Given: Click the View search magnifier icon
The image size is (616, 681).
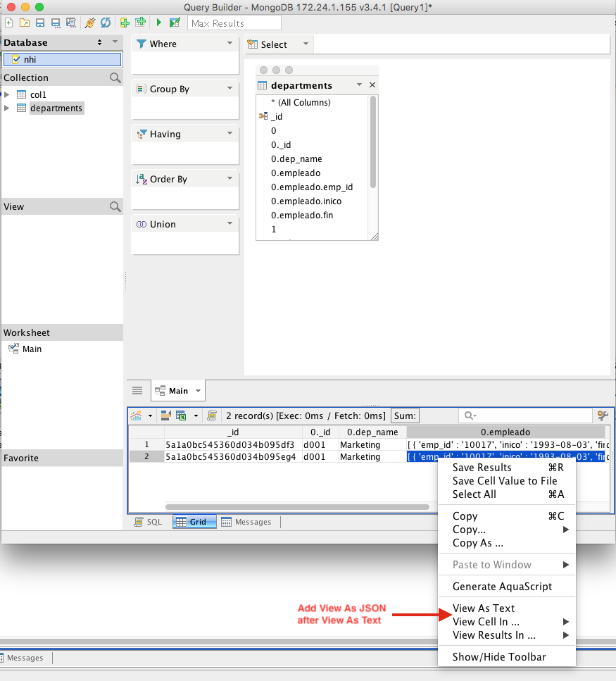Looking at the screenshot, I should point(115,207).
